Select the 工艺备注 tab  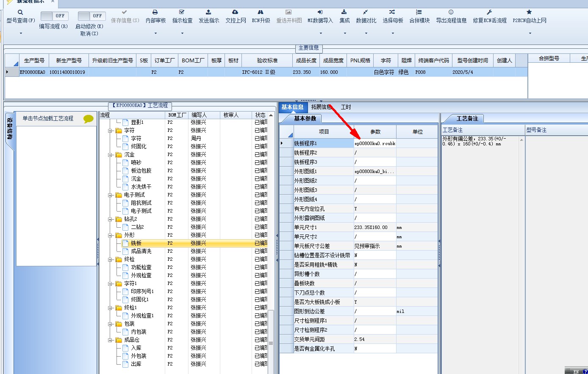tap(467, 119)
